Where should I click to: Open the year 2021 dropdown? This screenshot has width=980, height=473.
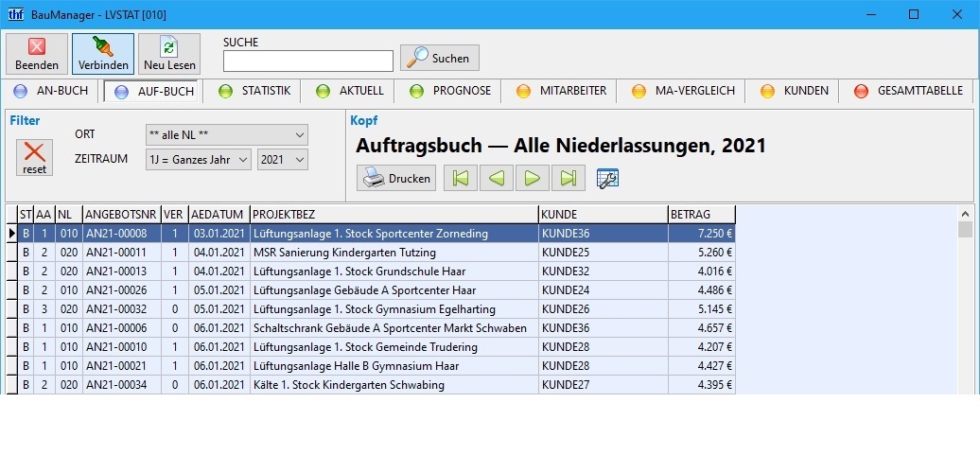[283, 160]
